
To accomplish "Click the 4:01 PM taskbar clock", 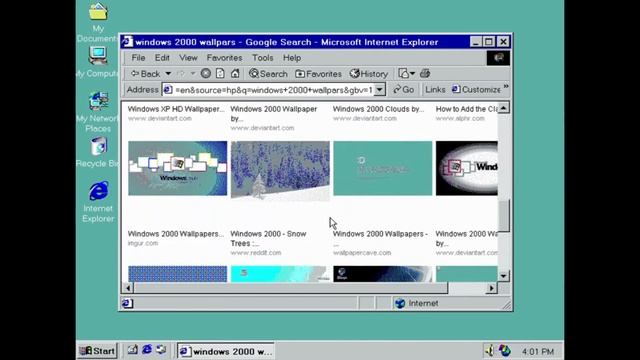I will (538, 351).
